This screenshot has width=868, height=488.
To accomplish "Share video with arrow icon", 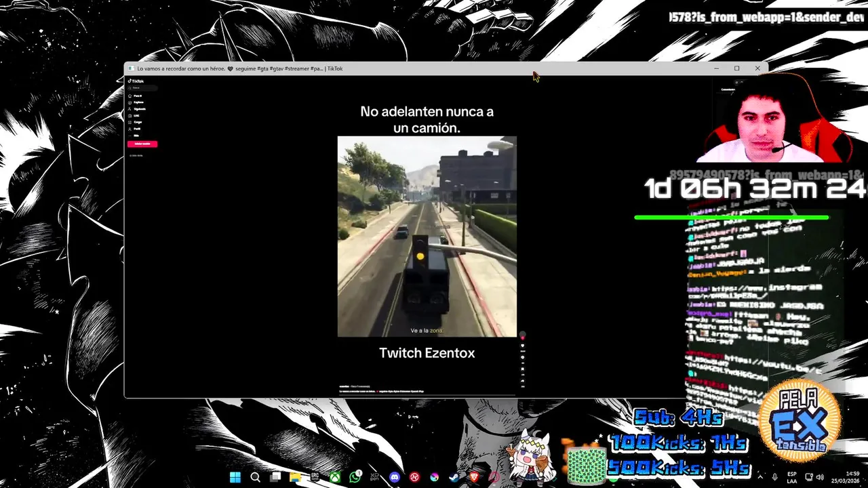I will 522,381.
